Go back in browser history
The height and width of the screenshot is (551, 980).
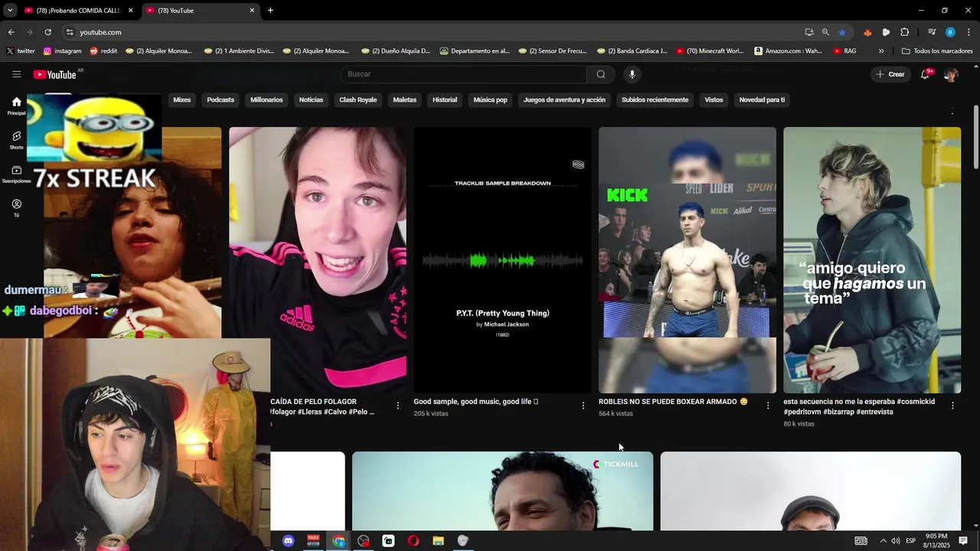coord(11,32)
